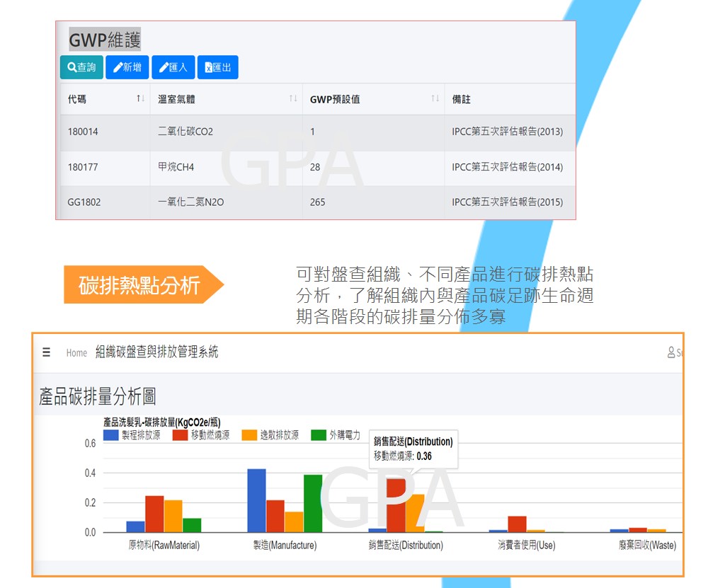Click the Home breadcrumb link
The height and width of the screenshot is (588, 725).
(76, 353)
